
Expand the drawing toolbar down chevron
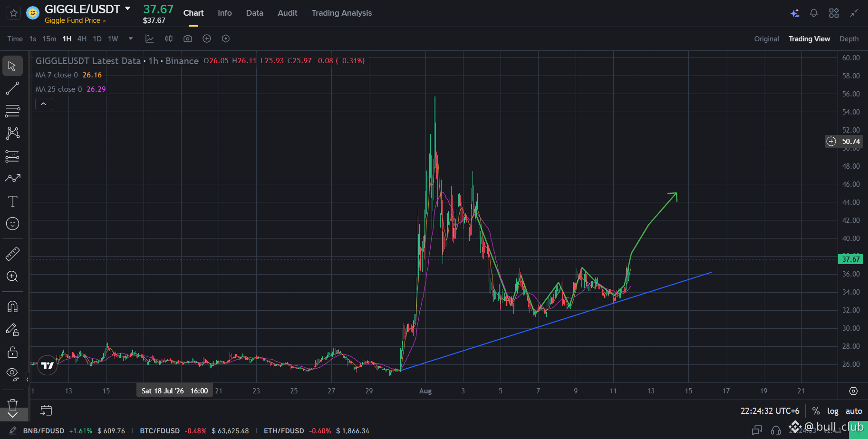[13, 415]
